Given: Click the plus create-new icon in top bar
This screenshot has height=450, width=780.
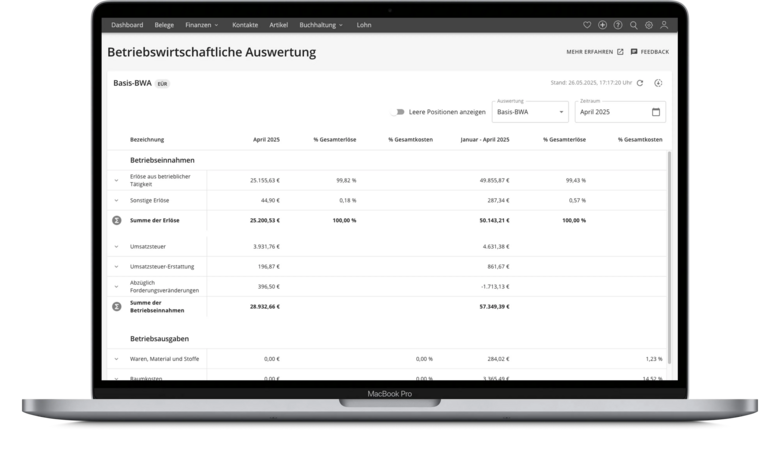Looking at the screenshot, I should coord(602,24).
